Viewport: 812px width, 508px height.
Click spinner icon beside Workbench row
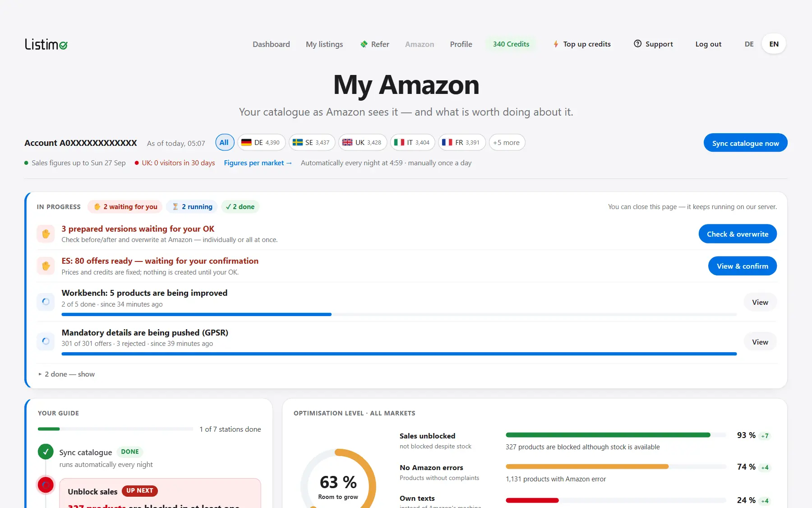[46, 302]
